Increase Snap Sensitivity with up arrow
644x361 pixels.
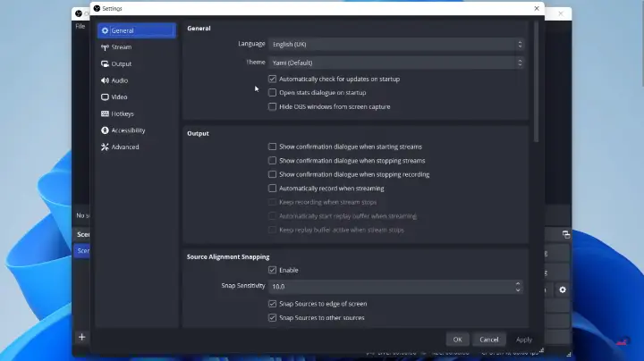click(518, 283)
